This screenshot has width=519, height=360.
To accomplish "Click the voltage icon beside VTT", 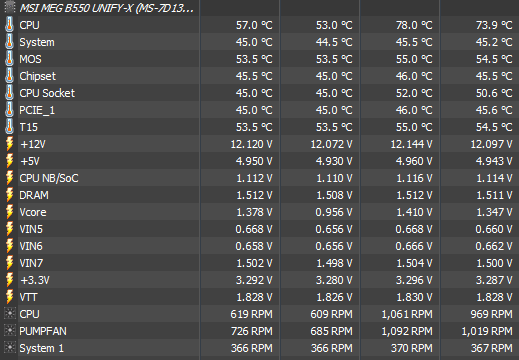I will click(10, 297).
